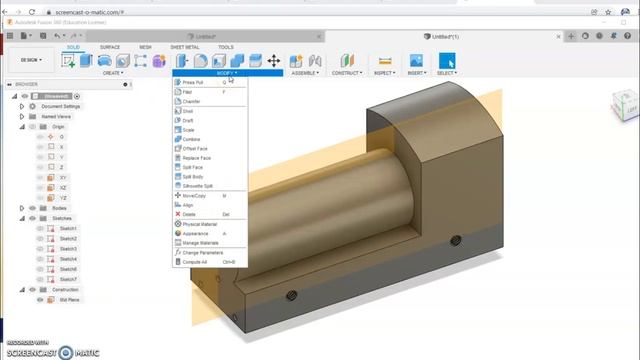Screen dimensions: 640x360
Task: Collapse the Origin folder
Action: [22, 127]
